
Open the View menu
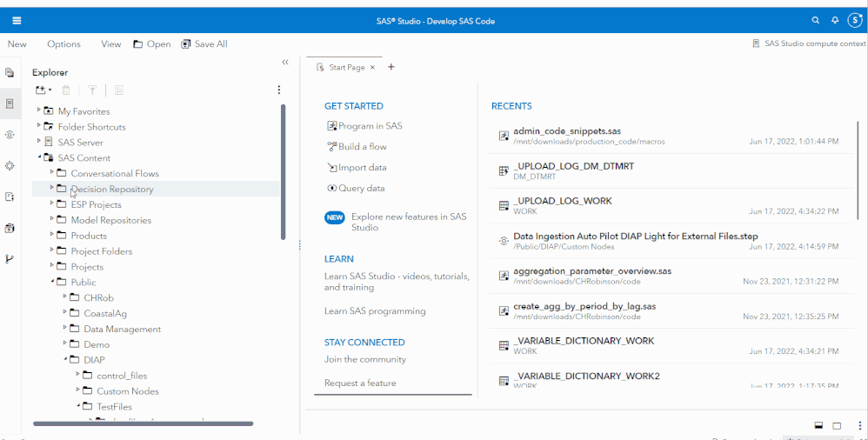(110, 44)
